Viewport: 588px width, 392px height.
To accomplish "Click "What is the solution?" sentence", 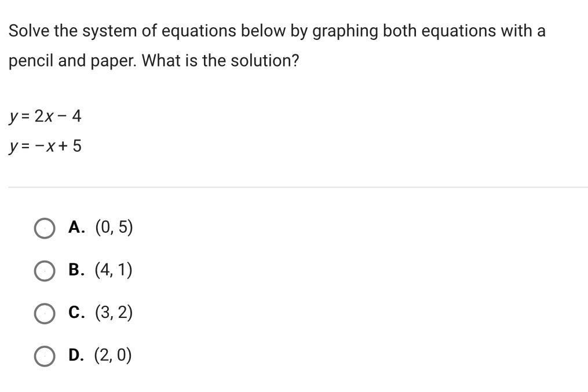I will coord(221,61).
